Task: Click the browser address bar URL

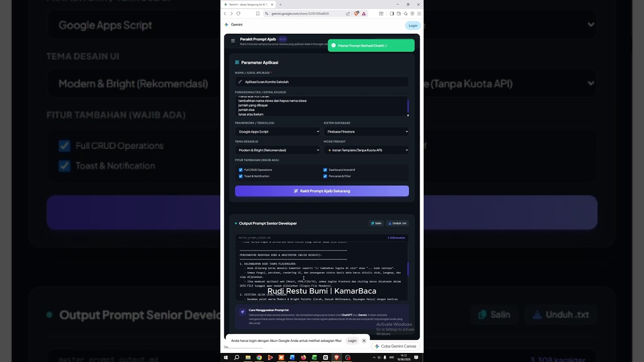Action: click(x=300, y=14)
